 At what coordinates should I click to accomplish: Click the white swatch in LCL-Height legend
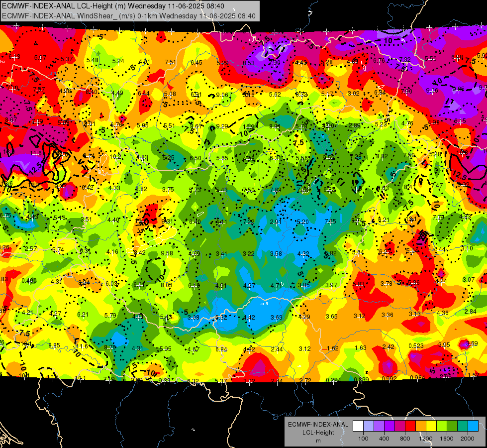coord(358,426)
